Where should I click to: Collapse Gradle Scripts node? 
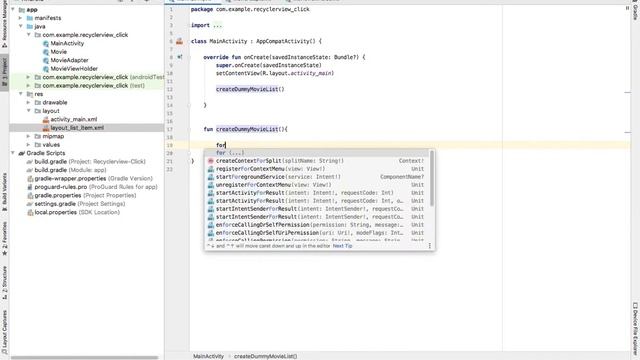point(13,153)
